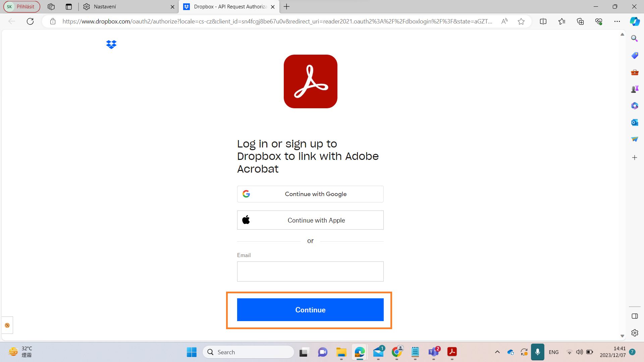644x362 pixels.
Task: Click the Continue with Apple button
Action: click(x=310, y=220)
